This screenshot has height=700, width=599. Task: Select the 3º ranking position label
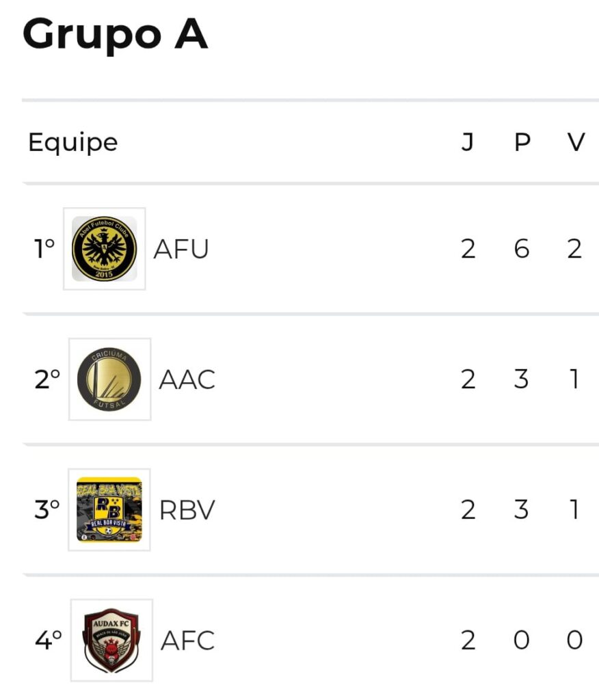point(47,510)
